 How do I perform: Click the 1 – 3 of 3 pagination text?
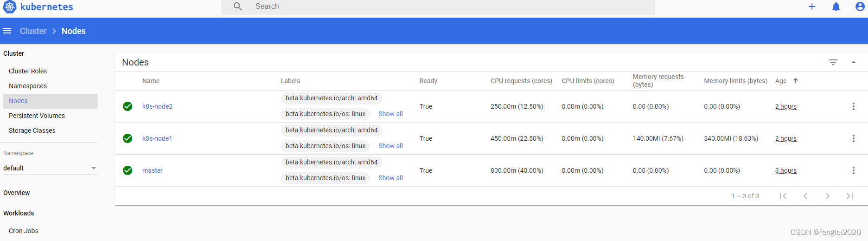click(x=745, y=196)
